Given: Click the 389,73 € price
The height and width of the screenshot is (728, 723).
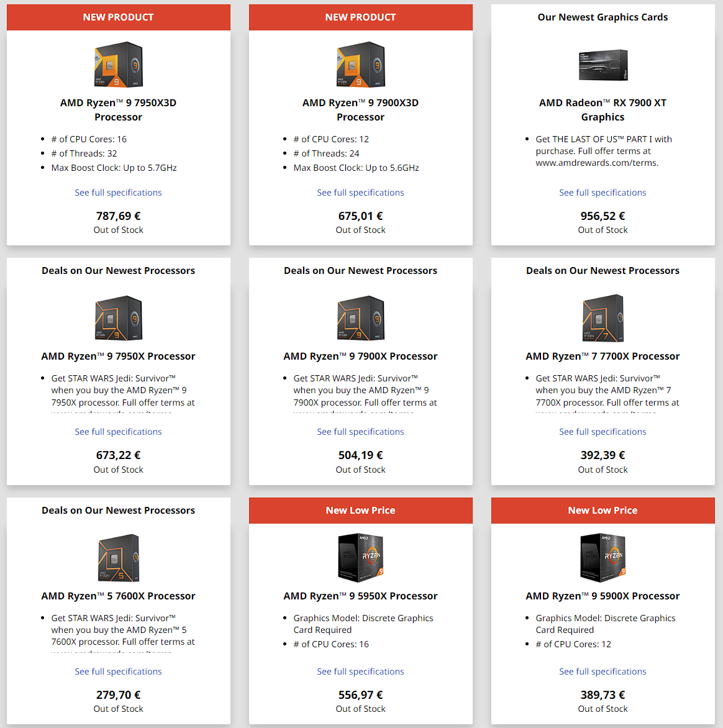Looking at the screenshot, I should [x=602, y=694].
